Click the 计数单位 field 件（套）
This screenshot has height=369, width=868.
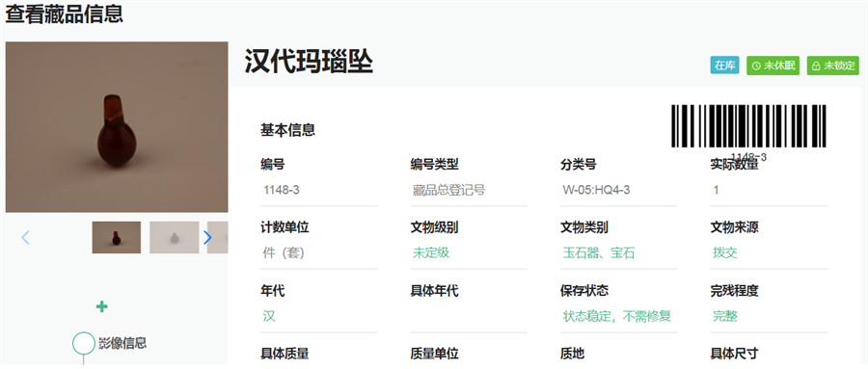pyautogui.click(x=319, y=253)
